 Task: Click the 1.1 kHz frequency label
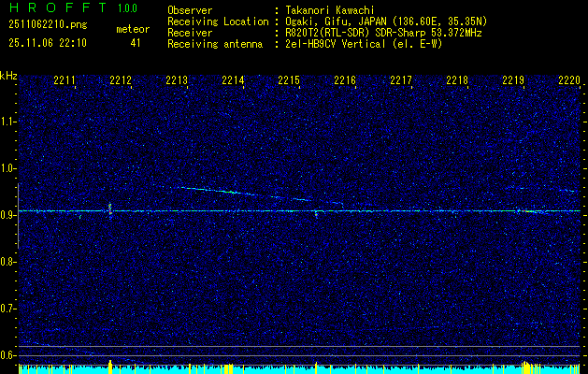click(8, 122)
